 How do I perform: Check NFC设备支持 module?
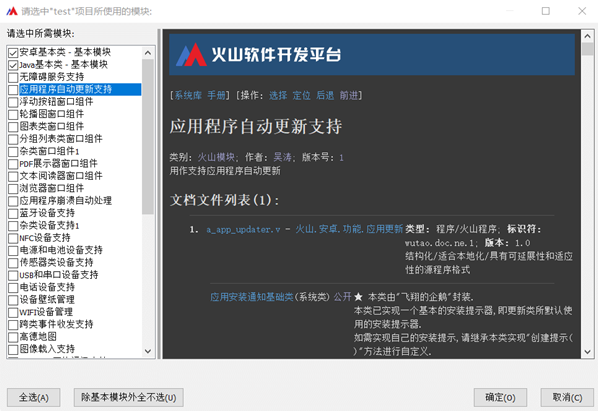[x=13, y=238]
